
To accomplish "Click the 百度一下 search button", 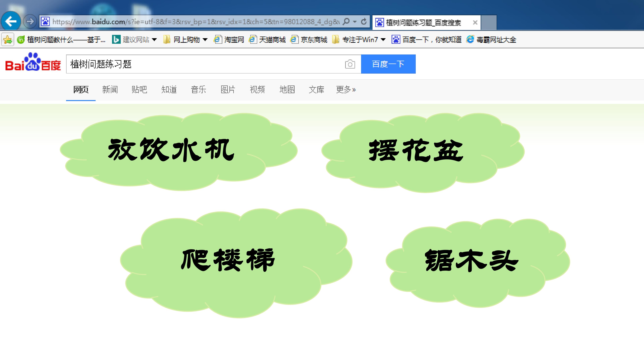I will (x=388, y=64).
